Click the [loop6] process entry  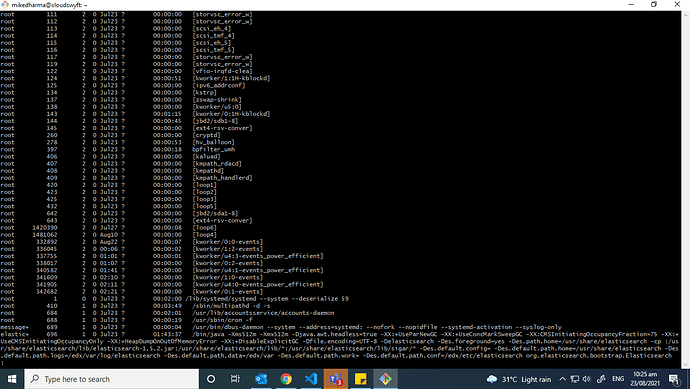coord(205,228)
